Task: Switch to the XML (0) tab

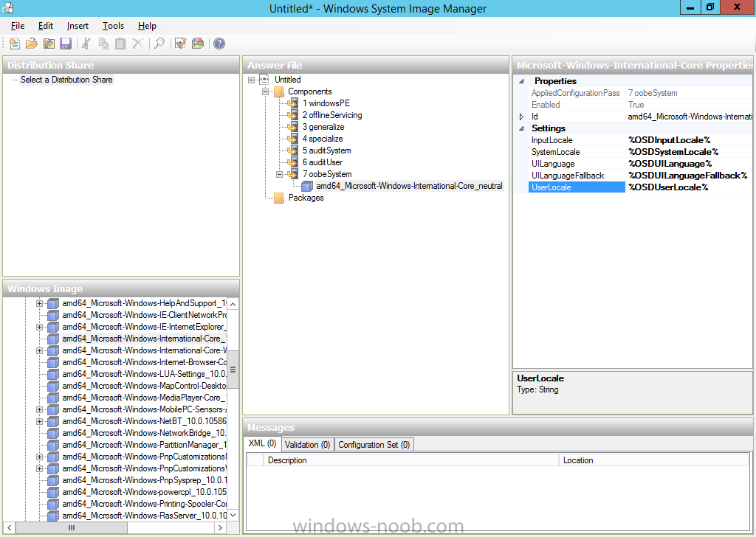Action: click(262, 443)
